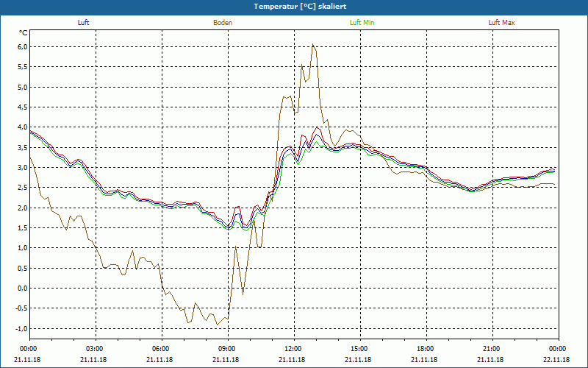Click the 5,5 y-axis value

coord(23,67)
